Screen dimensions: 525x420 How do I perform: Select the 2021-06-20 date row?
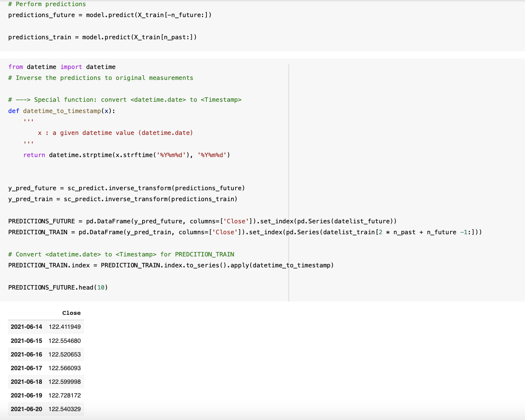[26, 409]
